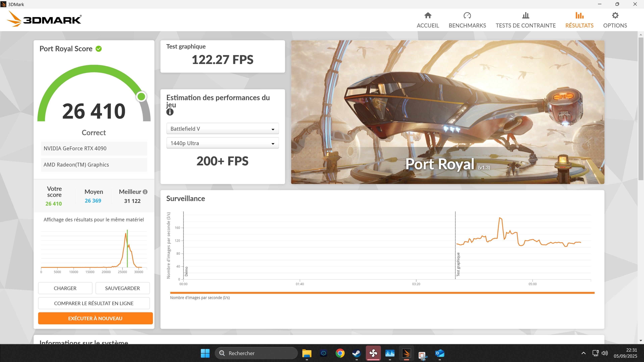Go to the BENCHMARKS tab
The height and width of the screenshot is (362, 644).
(467, 20)
